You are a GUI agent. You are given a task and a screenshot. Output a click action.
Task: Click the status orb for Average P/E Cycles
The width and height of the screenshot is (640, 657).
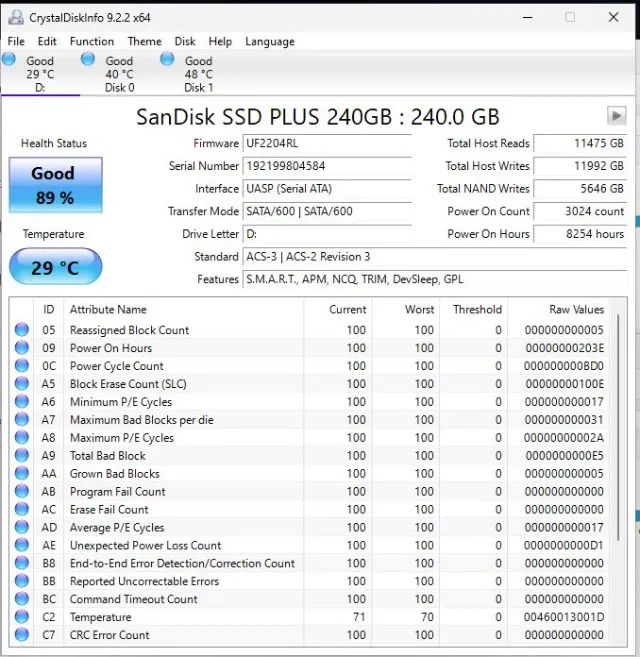coord(22,527)
